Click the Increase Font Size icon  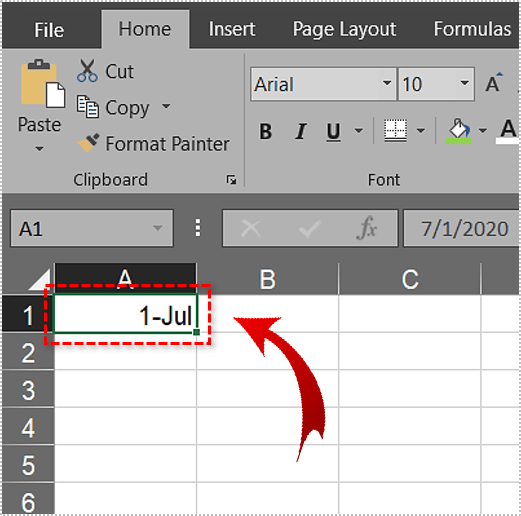pyautogui.click(x=494, y=82)
